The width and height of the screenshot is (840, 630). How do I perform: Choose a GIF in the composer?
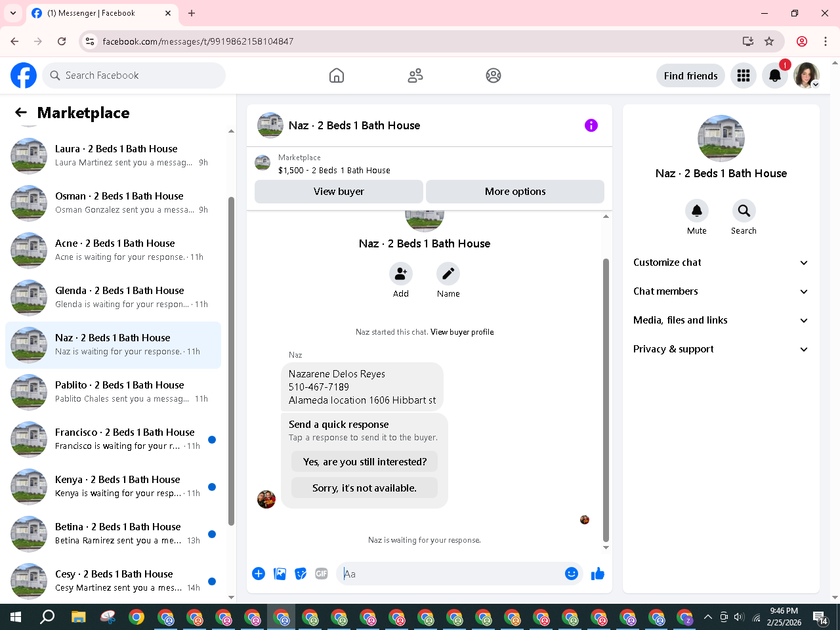tap(322, 574)
